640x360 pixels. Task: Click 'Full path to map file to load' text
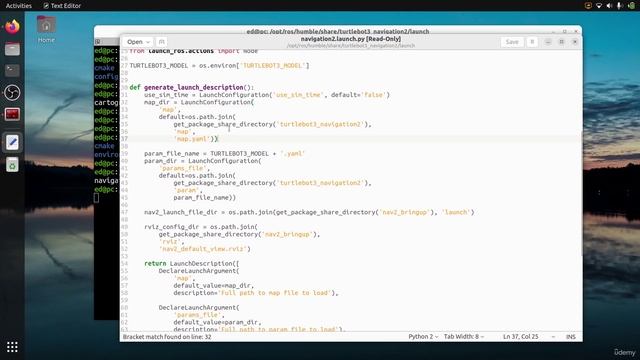pyautogui.click(x=275, y=293)
